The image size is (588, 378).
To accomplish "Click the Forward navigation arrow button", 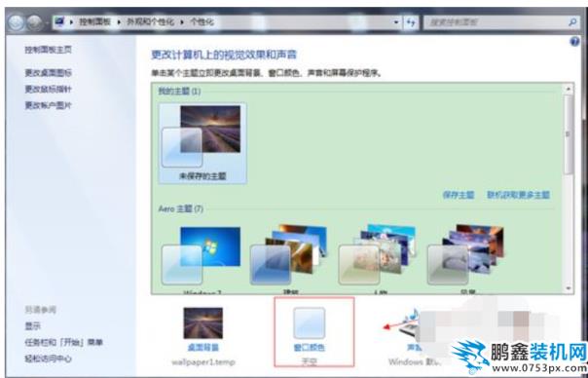I will [x=34, y=23].
